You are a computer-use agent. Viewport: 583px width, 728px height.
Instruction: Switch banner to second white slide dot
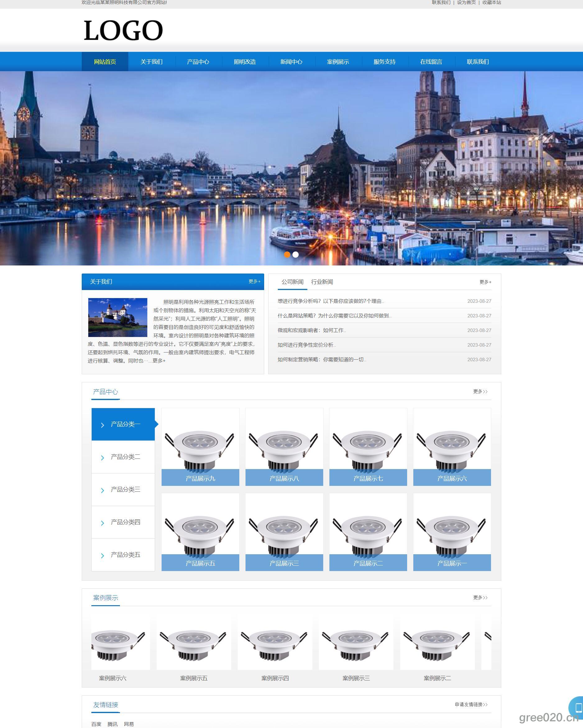[x=295, y=255]
